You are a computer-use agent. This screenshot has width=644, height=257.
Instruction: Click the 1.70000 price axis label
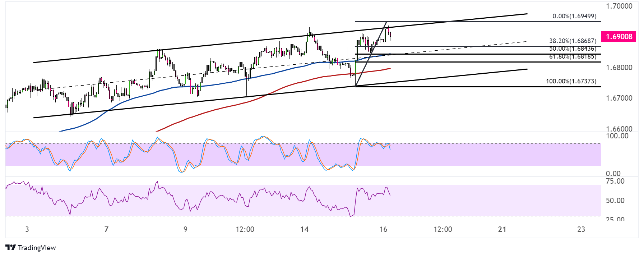click(x=619, y=6)
